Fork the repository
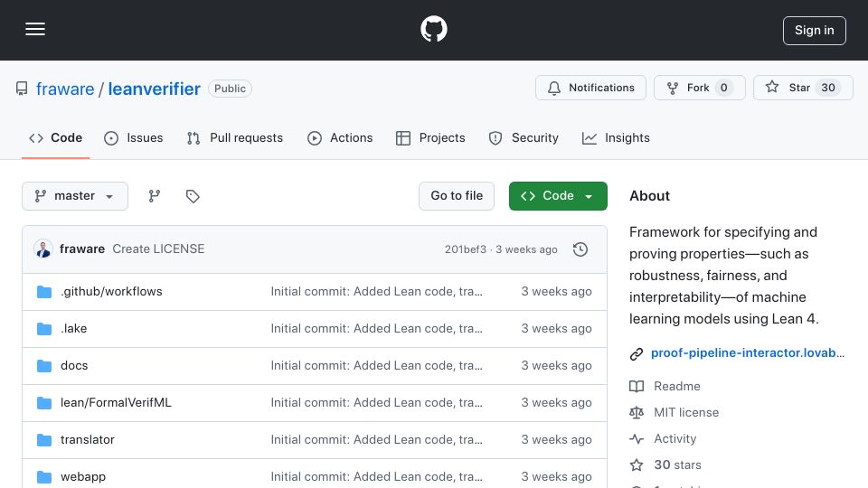 pyautogui.click(x=699, y=88)
